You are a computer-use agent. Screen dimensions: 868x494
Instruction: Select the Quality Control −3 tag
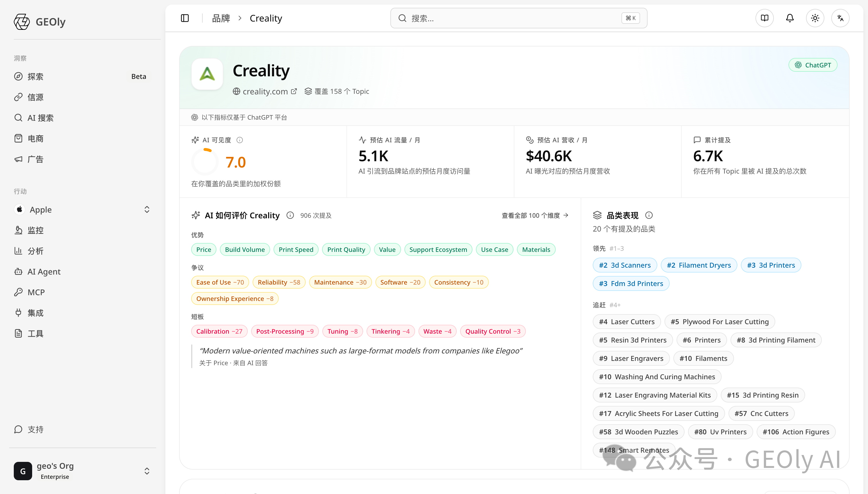coord(493,331)
